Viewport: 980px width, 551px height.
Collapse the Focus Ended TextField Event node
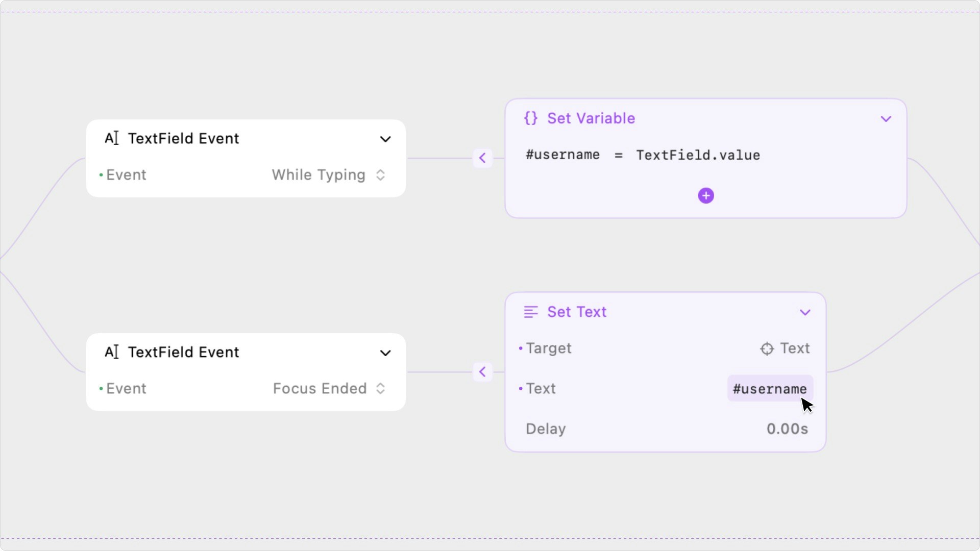[x=385, y=353]
